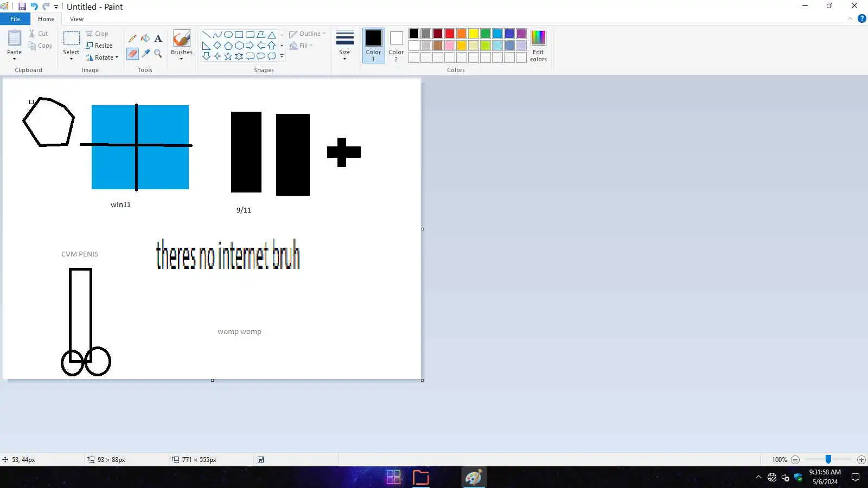Choose the Six-point star shape

[239, 56]
